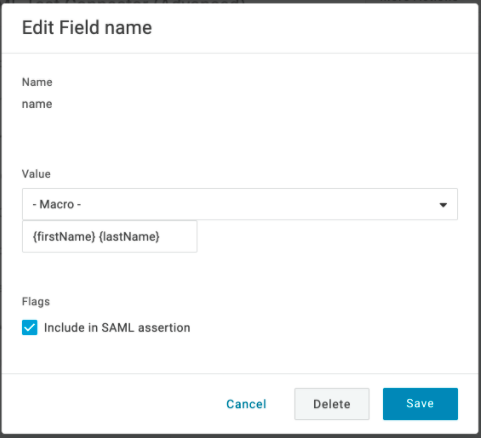Place cursor on {lastName} in the macro field
Image resolution: width=483 pixels, height=438 pixels.
129,237
